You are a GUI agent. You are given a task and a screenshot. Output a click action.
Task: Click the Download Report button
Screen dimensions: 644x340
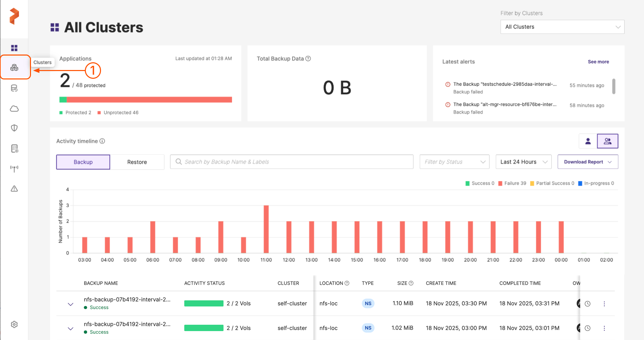tap(587, 162)
